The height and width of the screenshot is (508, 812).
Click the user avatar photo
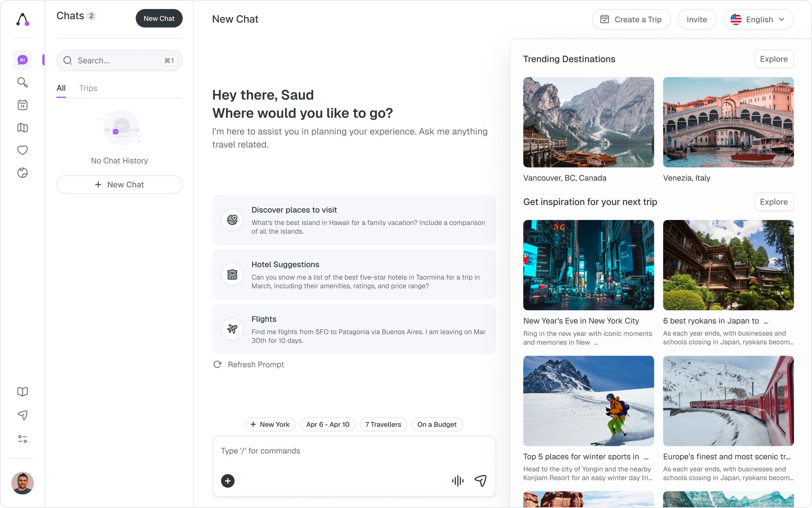click(x=22, y=483)
